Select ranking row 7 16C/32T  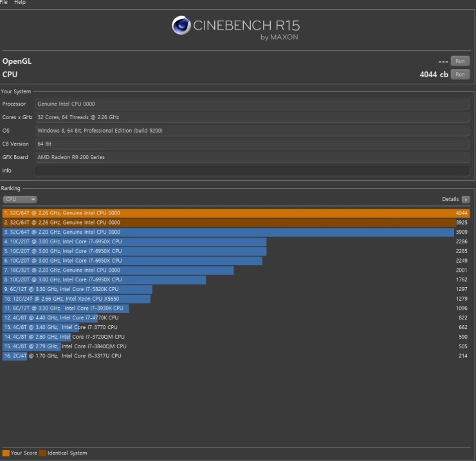click(236, 270)
